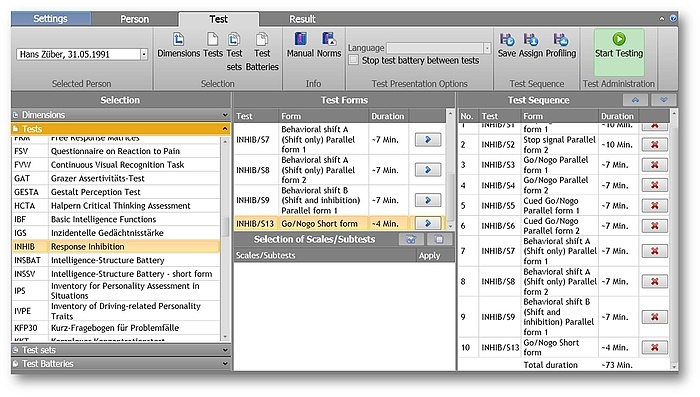Select the Test tab

point(218,19)
